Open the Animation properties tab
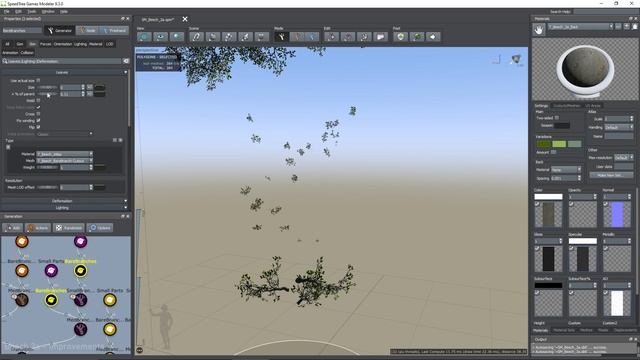Viewport: 640px width, 360px height. tap(10, 53)
